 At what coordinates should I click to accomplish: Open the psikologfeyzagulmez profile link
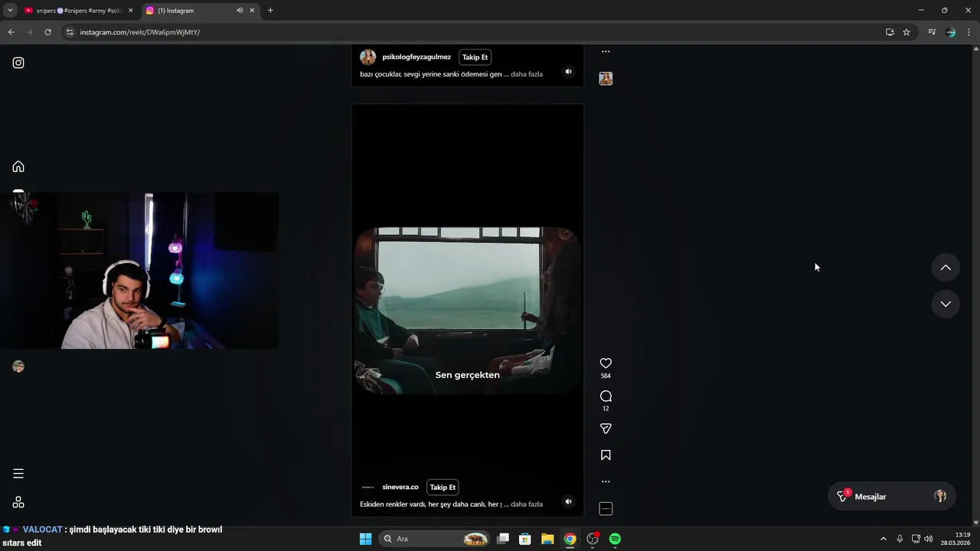416,57
